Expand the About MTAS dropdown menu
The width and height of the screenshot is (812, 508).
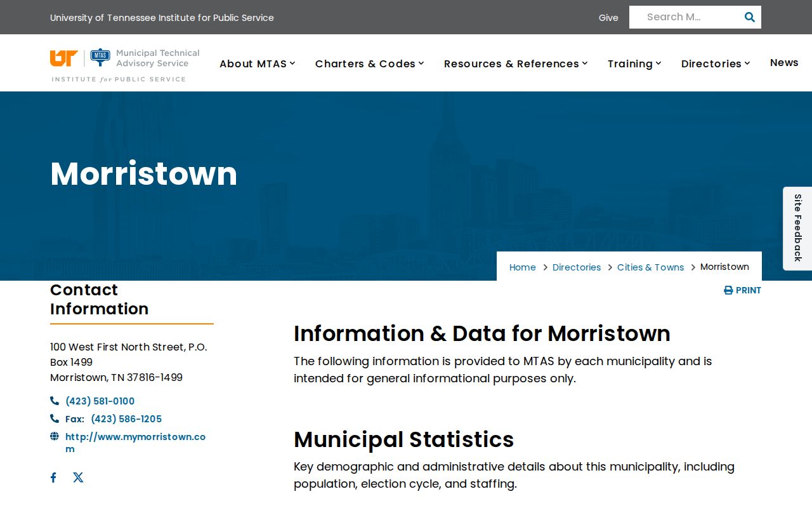click(x=258, y=63)
